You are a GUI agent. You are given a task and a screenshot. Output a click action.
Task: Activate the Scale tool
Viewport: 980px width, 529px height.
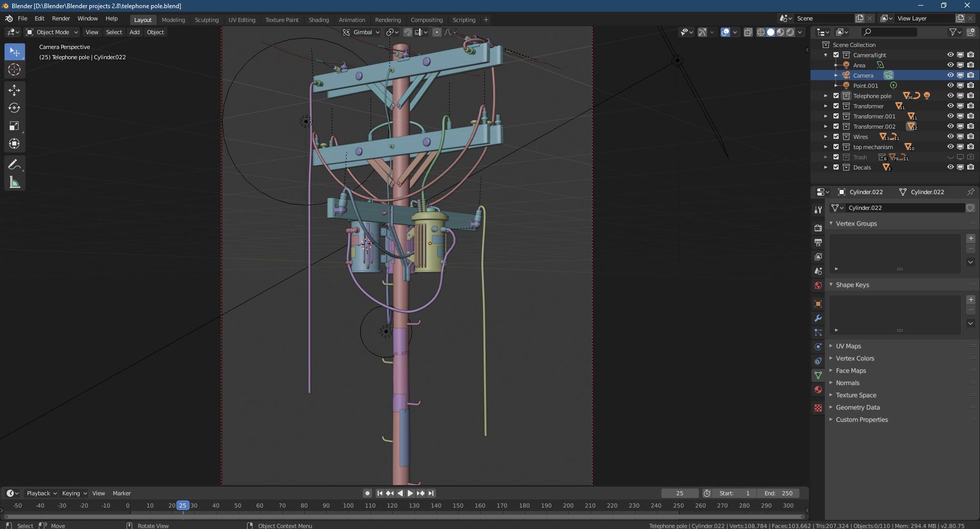[14, 126]
